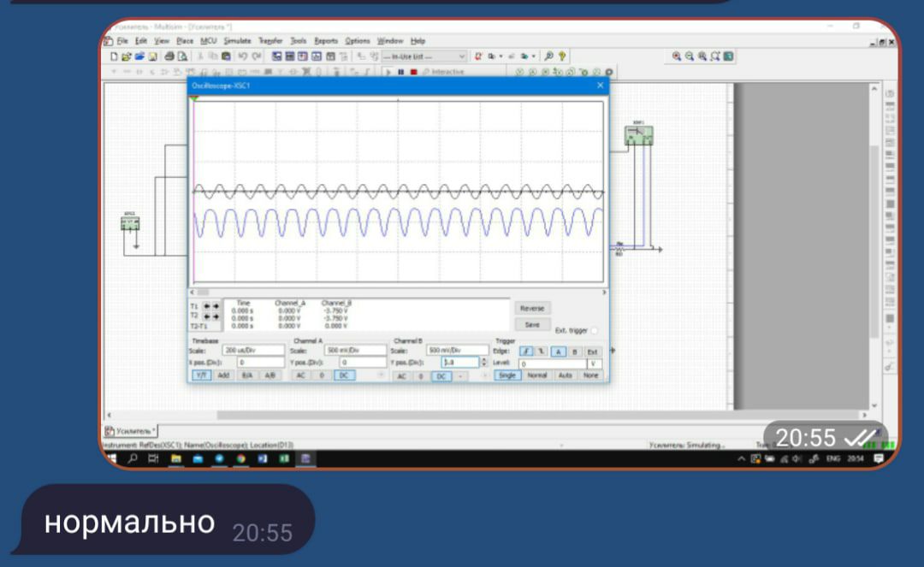Select the None trigger mode
Viewport: 924px width, 567px height.
coord(590,375)
